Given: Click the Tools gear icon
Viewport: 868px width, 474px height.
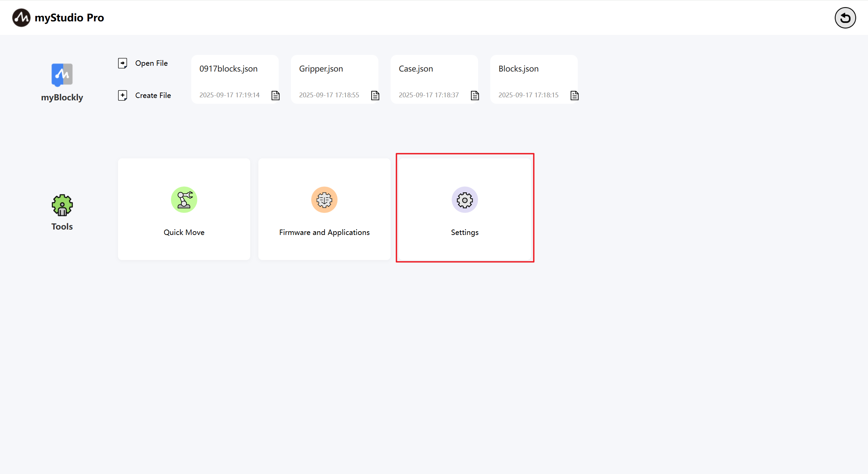Looking at the screenshot, I should click(x=62, y=205).
